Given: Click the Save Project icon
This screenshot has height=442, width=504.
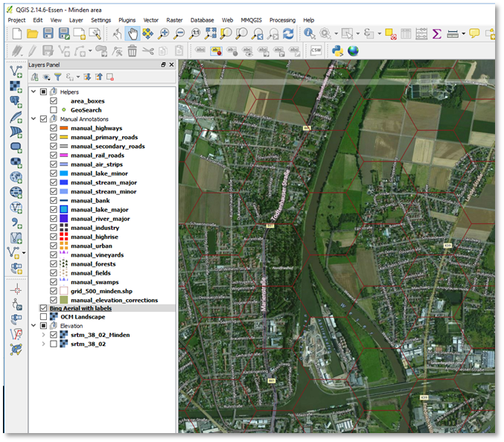Looking at the screenshot, I should (x=48, y=33).
